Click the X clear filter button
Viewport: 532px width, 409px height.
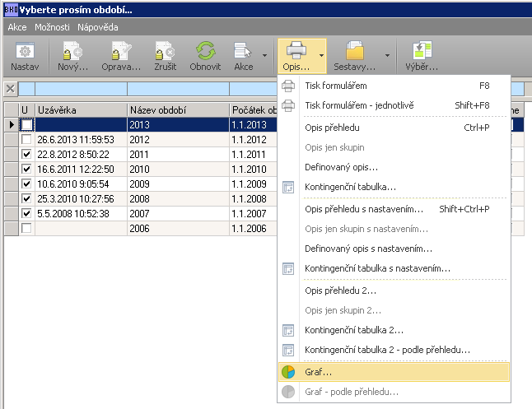click(x=11, y=89)
